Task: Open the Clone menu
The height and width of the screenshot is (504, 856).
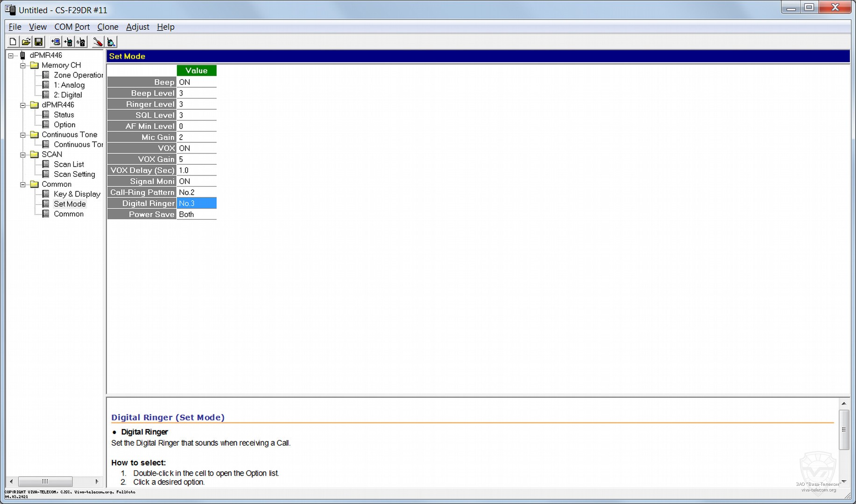Action: 107,27
